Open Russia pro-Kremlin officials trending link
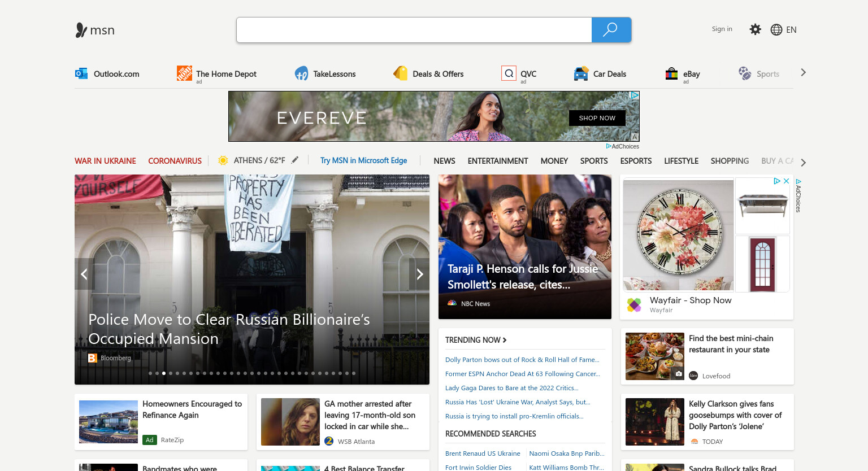868x471 pixels. pyautogui.click(x=514, y=416)
